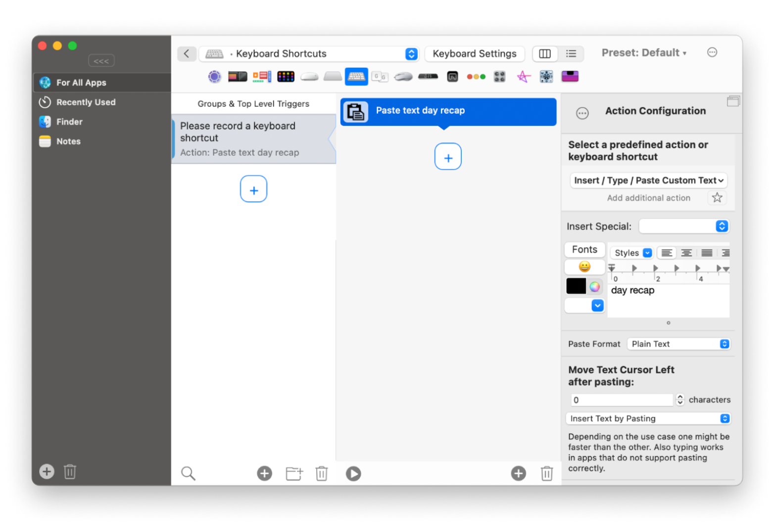The height and width of the screenshot is (532, 772).
Task: Add a new trigger with bottom plus icon
Action: pyautogui.click(x=264, y=473)
